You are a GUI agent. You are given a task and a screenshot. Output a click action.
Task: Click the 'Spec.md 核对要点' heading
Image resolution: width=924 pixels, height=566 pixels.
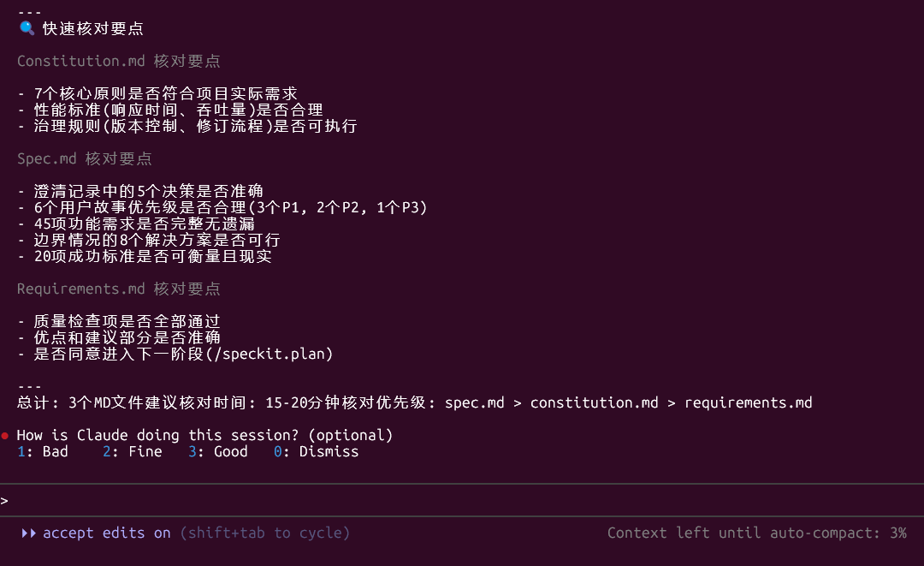click(x=84, y=158)
